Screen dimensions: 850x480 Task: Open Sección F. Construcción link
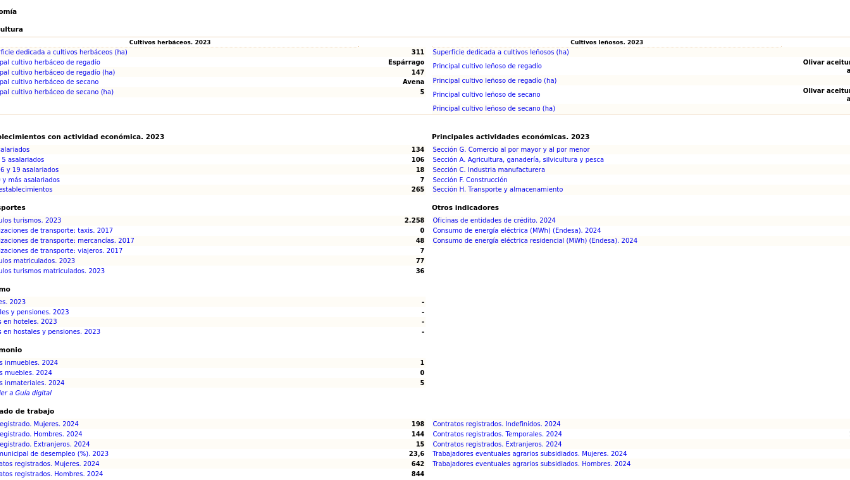[x=469, y=180]
